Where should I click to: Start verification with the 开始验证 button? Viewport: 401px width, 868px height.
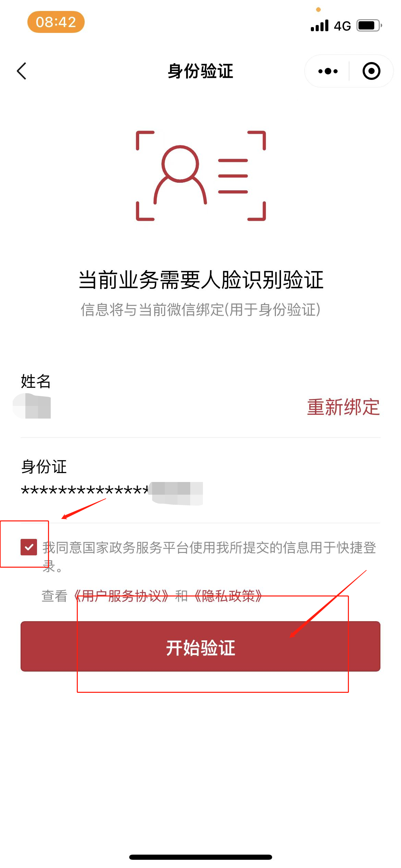(x=200, y=646)
